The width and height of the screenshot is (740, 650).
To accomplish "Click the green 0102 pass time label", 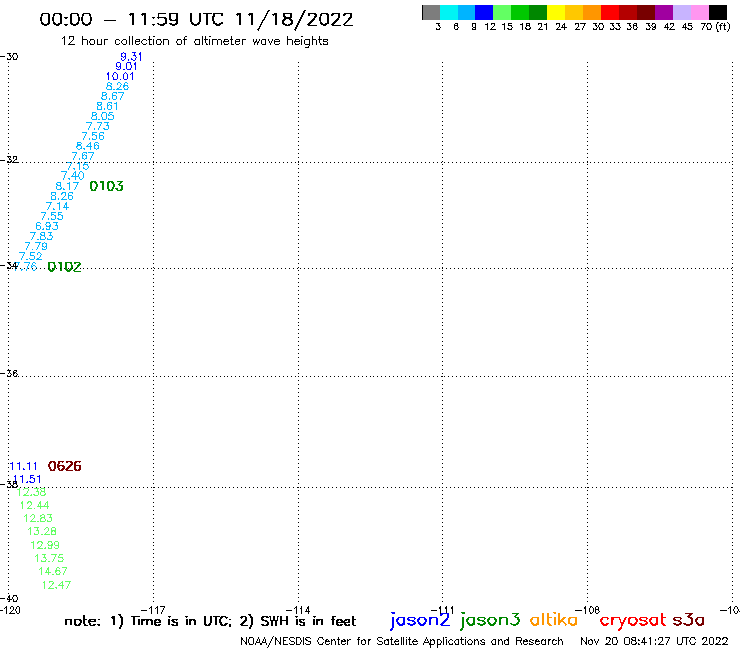I will [x=65, y=267].
